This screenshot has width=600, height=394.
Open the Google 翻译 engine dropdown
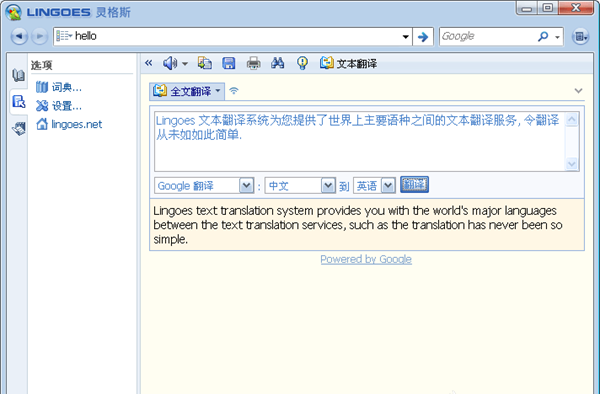click(x=204, y=186)
